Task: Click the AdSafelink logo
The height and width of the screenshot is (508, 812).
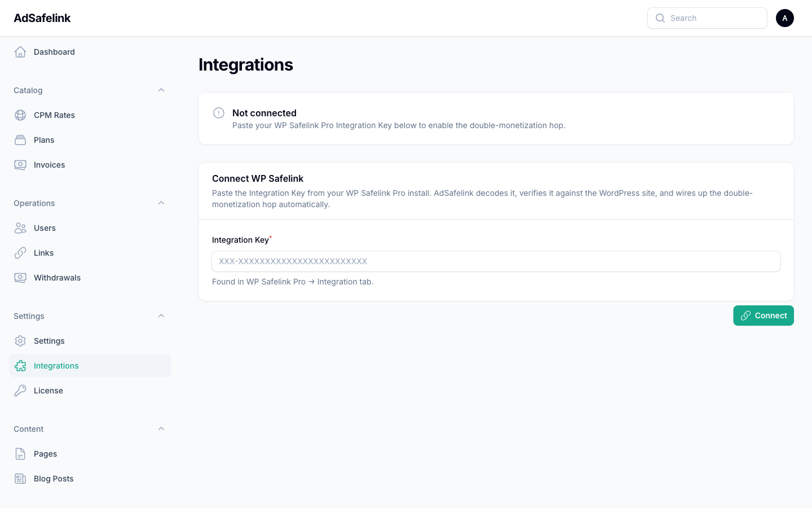Action: click(42, 18)
